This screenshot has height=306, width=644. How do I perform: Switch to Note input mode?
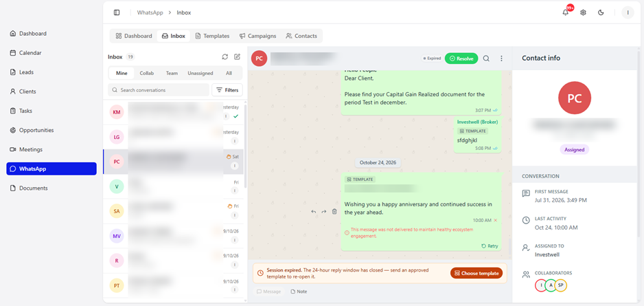click(299, 291)
